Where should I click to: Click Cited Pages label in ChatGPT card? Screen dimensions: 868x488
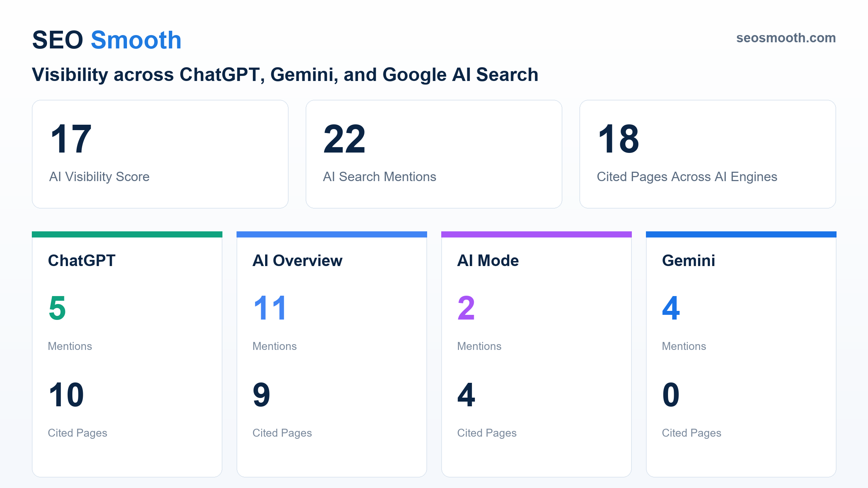pyautogui.click(x=78, y=433)
